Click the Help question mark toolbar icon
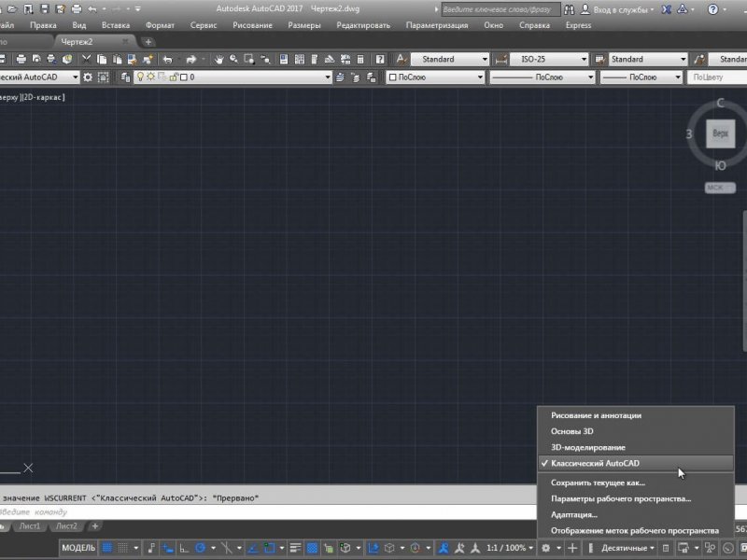Viewport: 747px width, 560px height. pos(380,59)
